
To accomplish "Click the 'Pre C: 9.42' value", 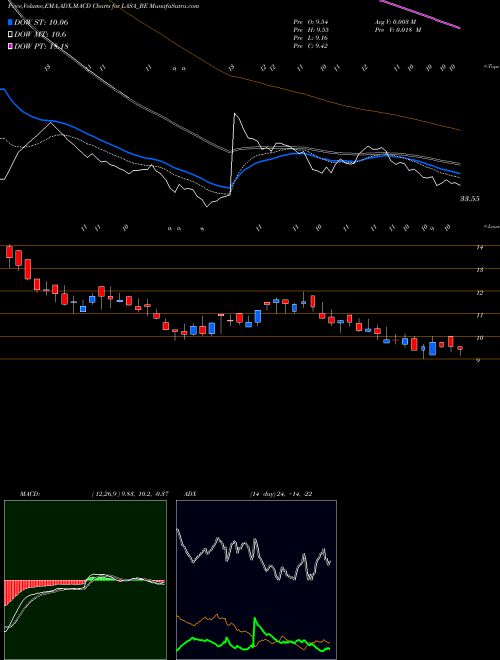I will 311,45.
